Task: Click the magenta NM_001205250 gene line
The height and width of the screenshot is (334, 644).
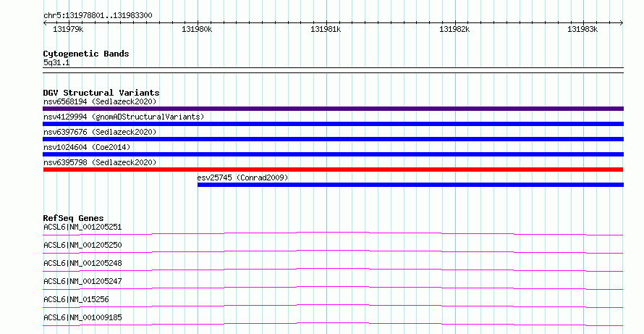Action: coord(333,251)
